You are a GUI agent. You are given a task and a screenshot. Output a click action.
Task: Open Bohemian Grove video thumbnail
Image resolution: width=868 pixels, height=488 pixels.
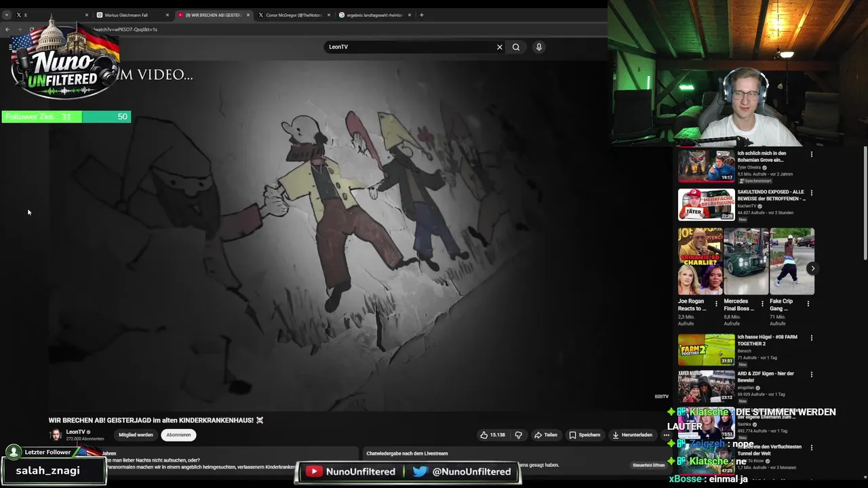coord(706,165)
